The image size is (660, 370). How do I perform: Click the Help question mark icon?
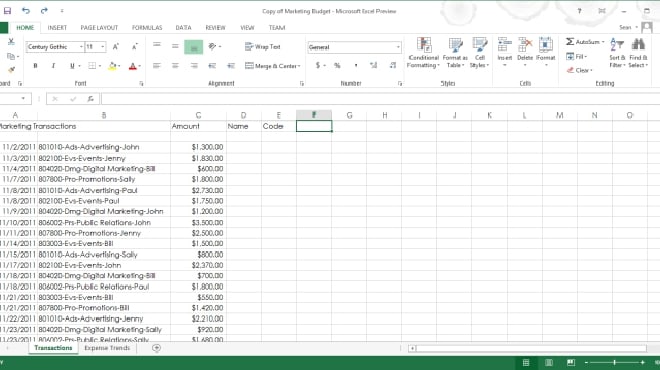click(579, 11)
